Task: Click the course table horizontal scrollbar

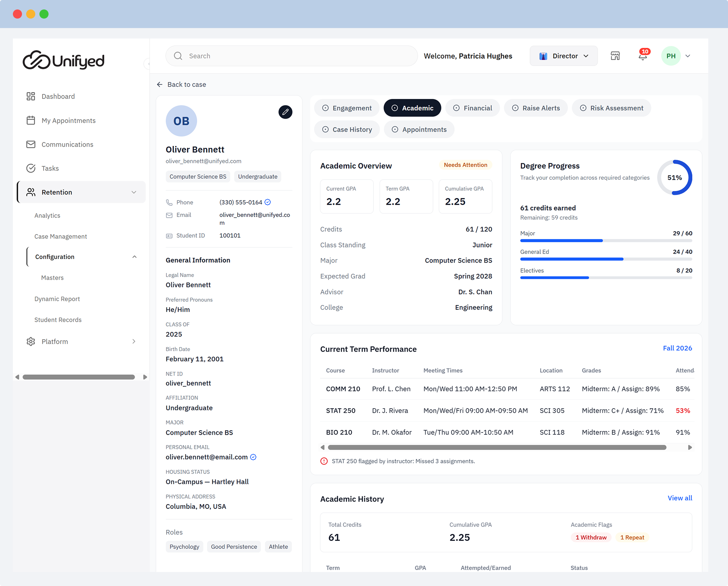Action: (x=497, y=448)
